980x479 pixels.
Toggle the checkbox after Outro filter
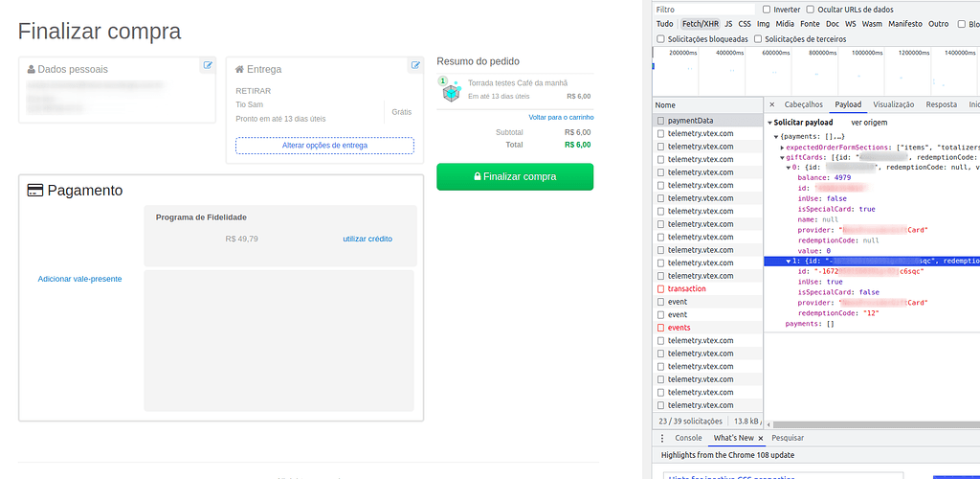pyautogui.click(x=962, y=24)
